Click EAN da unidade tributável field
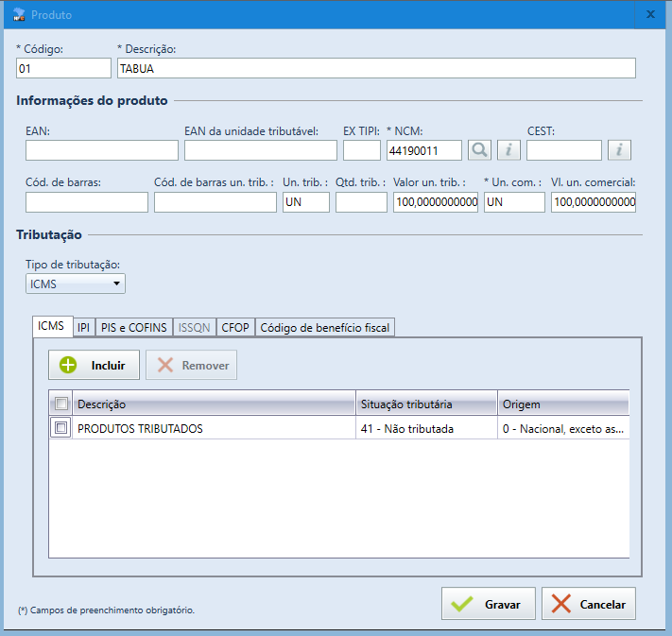 [x=261, y=150]
